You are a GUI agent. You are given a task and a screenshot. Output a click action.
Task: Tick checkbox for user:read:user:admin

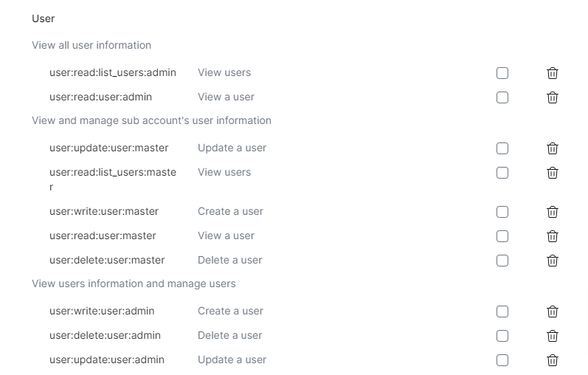(502, 97)
